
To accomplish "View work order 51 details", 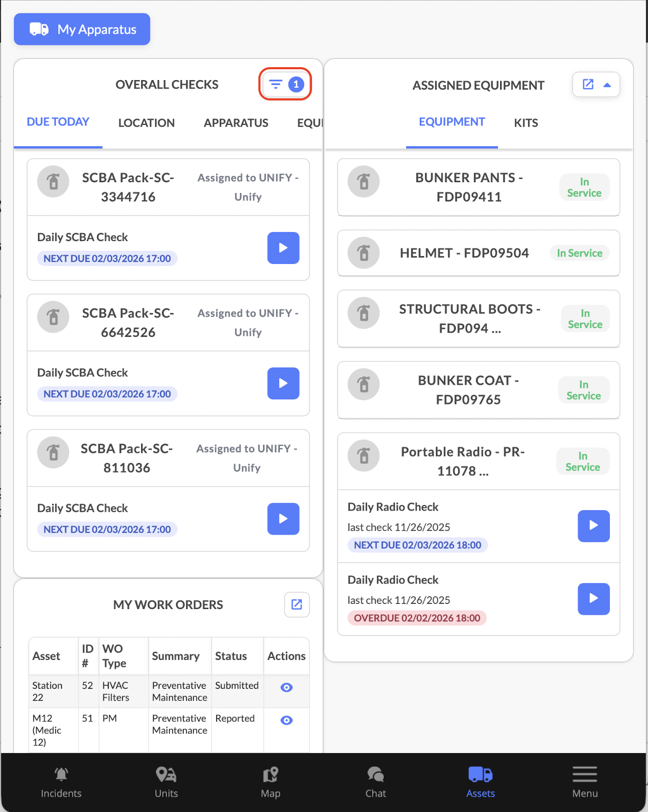I will point(286,720).
